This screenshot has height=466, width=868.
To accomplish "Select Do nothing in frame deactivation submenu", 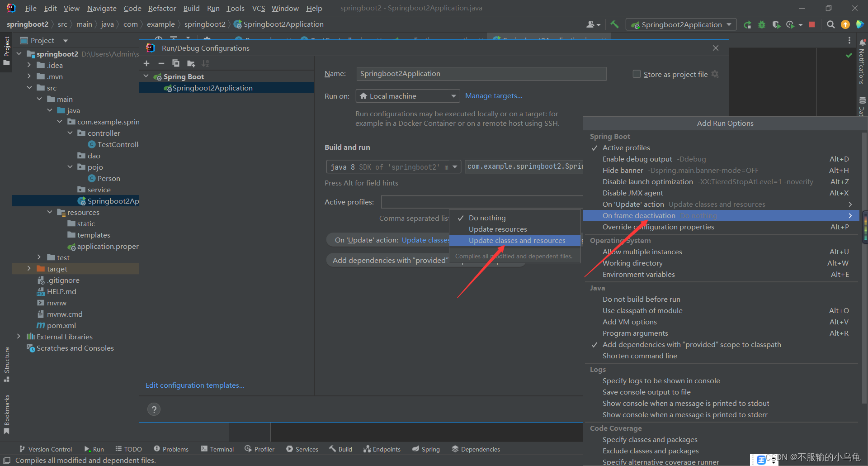I will click(515, 218).
